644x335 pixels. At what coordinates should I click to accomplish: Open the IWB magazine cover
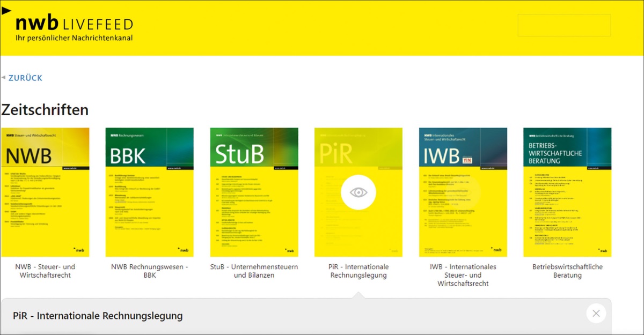click(x=463, y=192)
